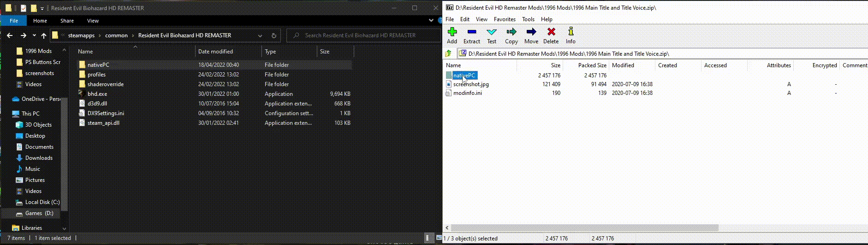Open the Share ribbon tab
Screen dimensions: 868x245
click(67, 21)
